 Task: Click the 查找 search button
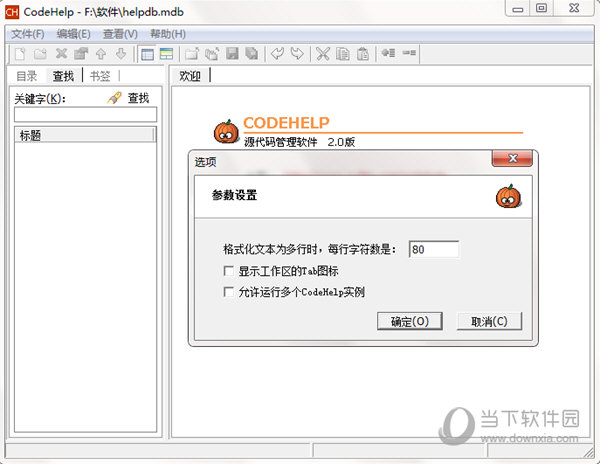138,98
